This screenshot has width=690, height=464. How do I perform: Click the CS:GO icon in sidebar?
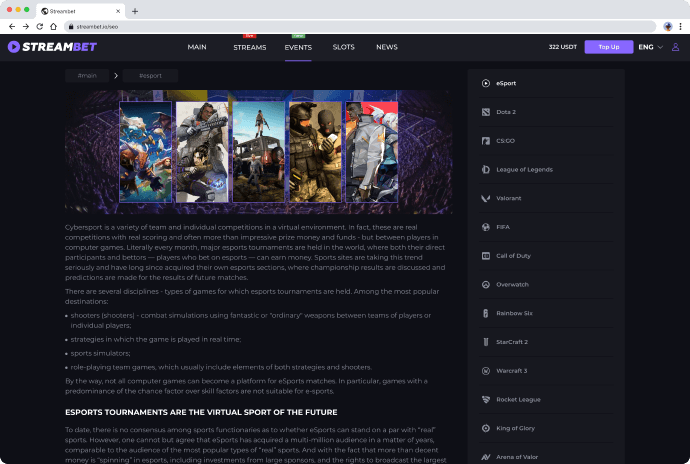[486, 141]
